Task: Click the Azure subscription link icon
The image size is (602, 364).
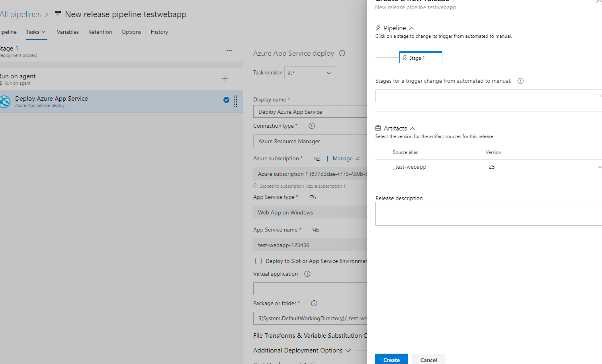Action: (x=317, y=159)
